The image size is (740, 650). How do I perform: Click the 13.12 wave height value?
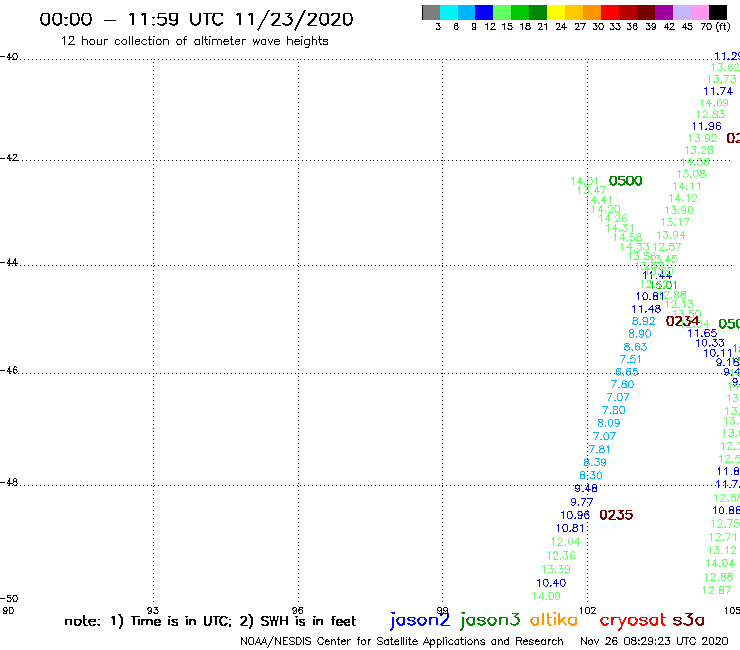click(x=722, y=550)
